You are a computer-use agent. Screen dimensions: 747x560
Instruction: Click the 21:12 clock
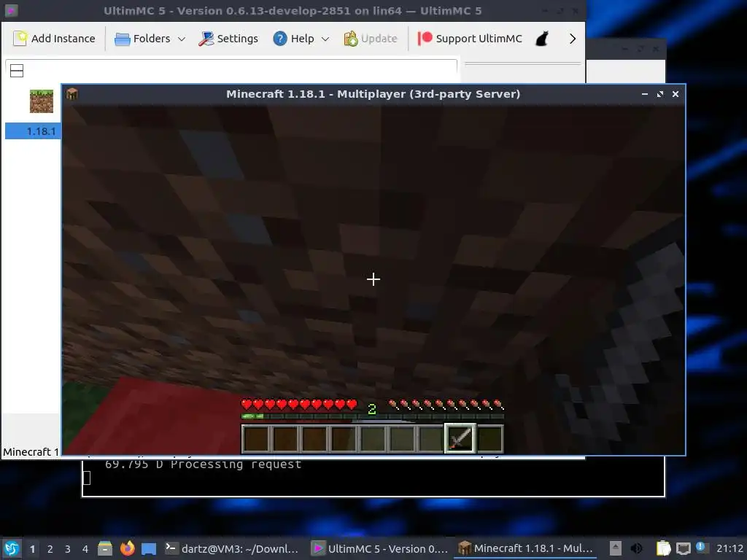point(729,548)
